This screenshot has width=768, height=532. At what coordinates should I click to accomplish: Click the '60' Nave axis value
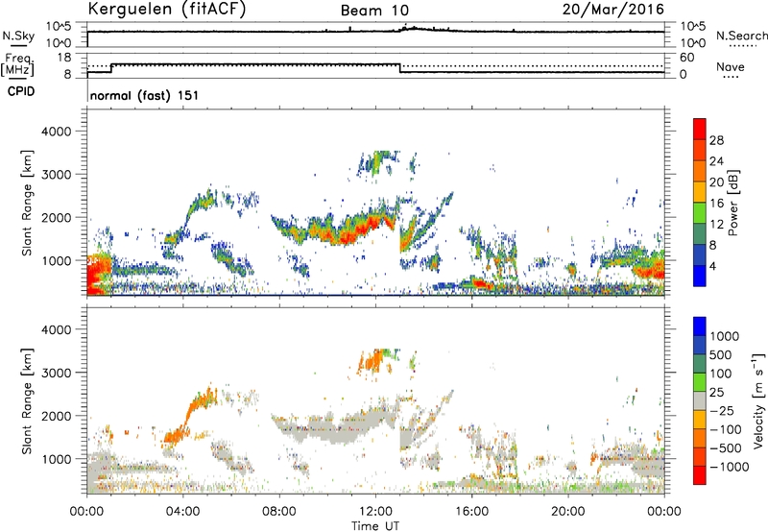[687, 58]
